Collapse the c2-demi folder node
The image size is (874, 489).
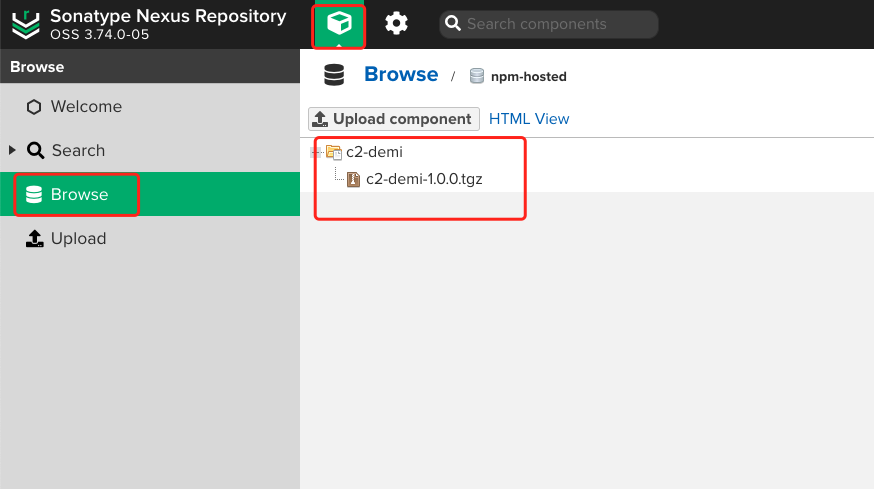317,152
